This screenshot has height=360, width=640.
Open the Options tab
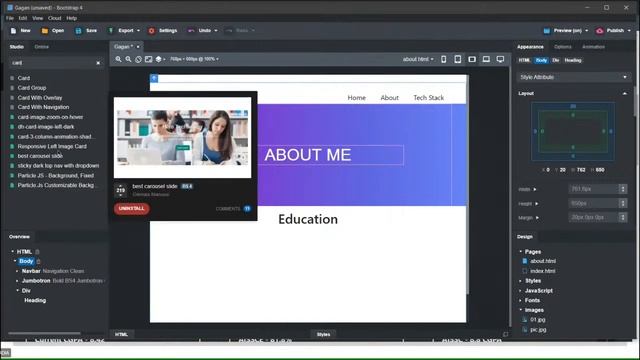(x=563, y=47)
